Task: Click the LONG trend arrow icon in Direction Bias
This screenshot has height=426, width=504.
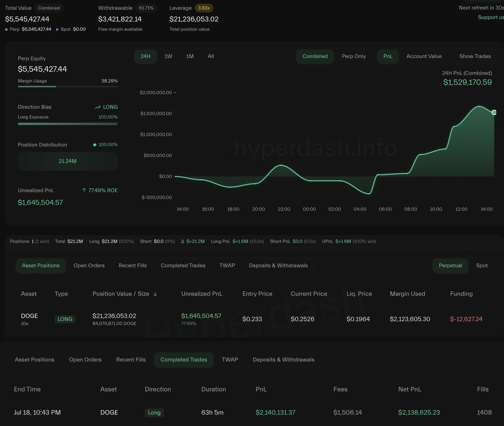Action: click(x=98, y=107)
